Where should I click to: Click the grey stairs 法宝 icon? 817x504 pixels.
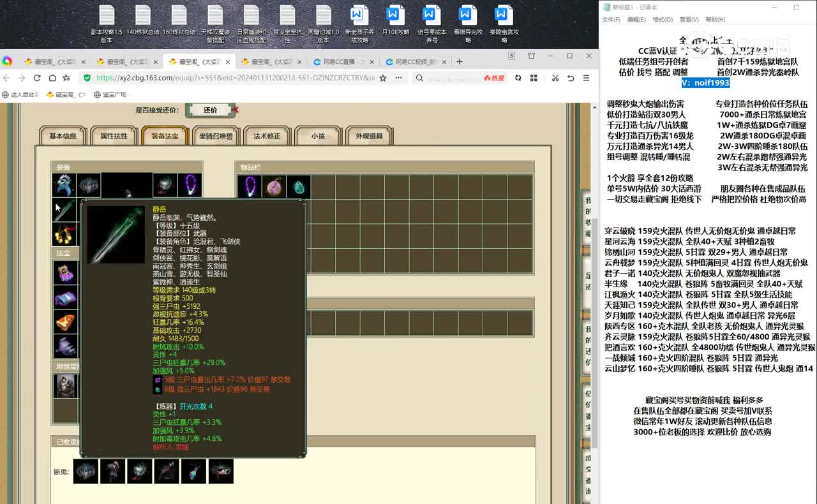(65, 346)
